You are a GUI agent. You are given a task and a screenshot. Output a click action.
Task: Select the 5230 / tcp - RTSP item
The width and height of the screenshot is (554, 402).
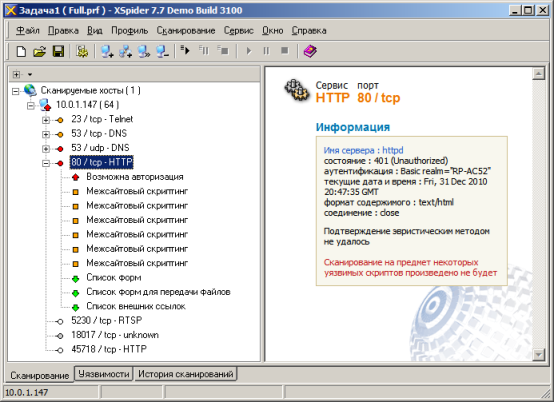[x=106, y=320]
